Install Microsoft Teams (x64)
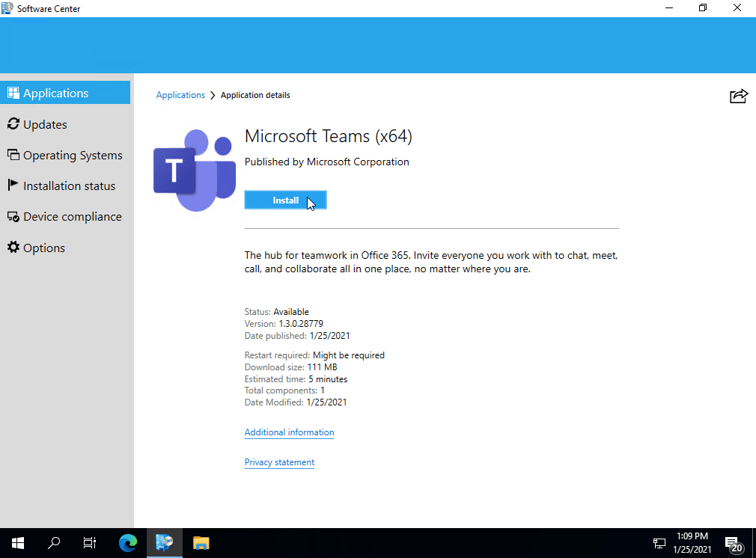 pos(285,200)
